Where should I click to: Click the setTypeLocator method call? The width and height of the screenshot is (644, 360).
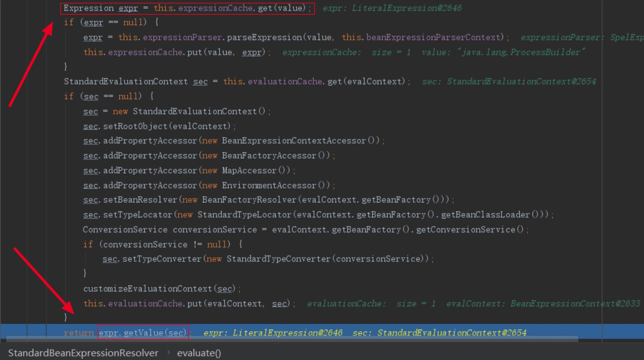tap(137, 214)
